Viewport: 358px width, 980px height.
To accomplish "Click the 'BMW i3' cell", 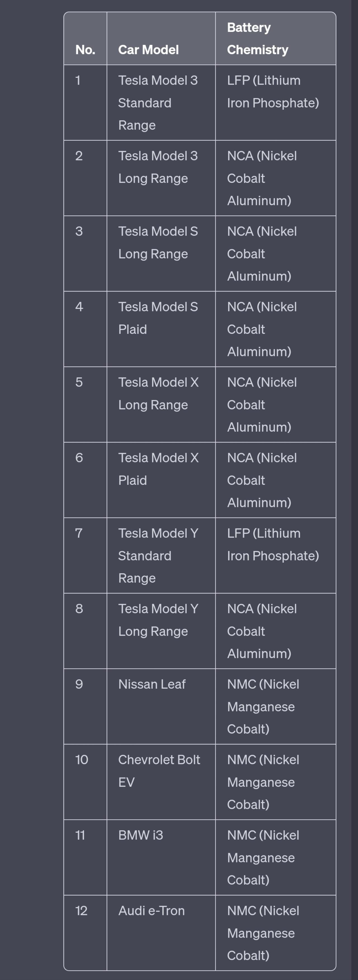I will (141, 835).
